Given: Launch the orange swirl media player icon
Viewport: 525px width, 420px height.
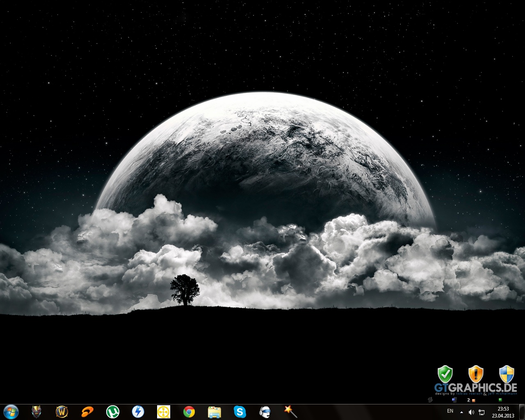Looking at the screenshot, I should click(x=87, y=411).
